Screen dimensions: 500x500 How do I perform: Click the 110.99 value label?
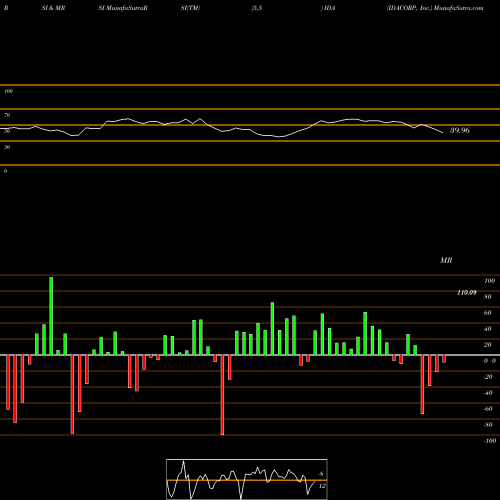coord(467,293)
